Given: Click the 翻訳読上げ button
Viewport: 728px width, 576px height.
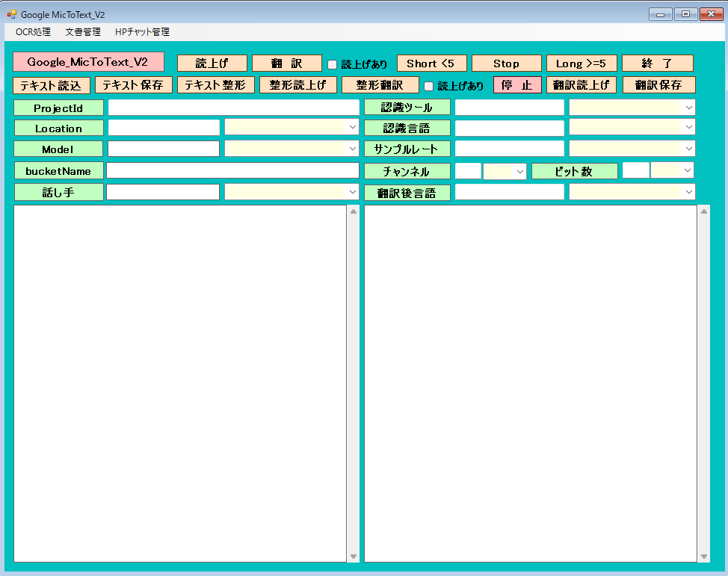Looking at the screenshot, I should point(581,85).
